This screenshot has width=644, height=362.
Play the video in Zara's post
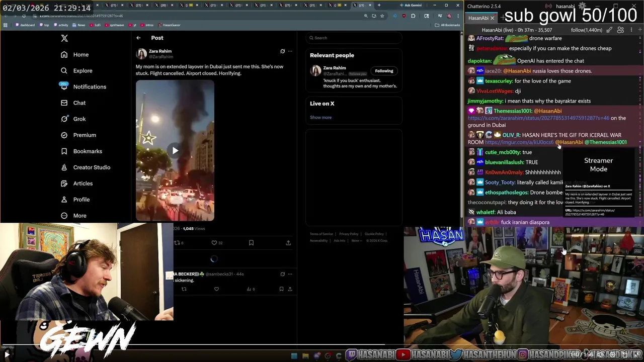(x=175, y=150)
